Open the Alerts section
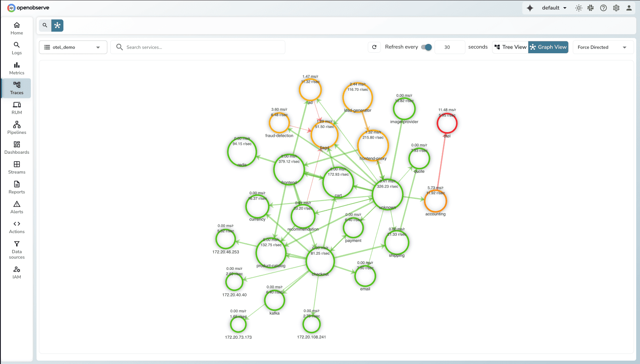 point(16,207)
